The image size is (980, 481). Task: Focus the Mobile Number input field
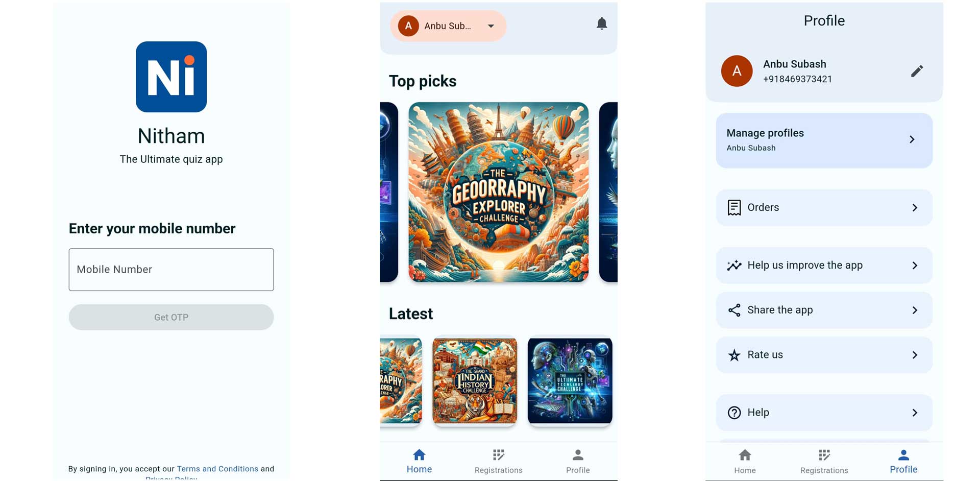(x=171, y=270)
